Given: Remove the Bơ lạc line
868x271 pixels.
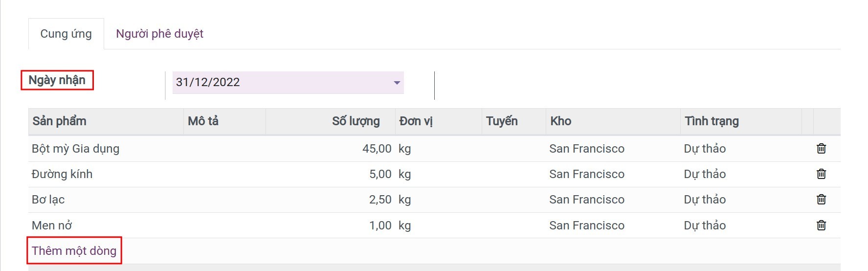Looking at the screenshot, I should 821,200.
